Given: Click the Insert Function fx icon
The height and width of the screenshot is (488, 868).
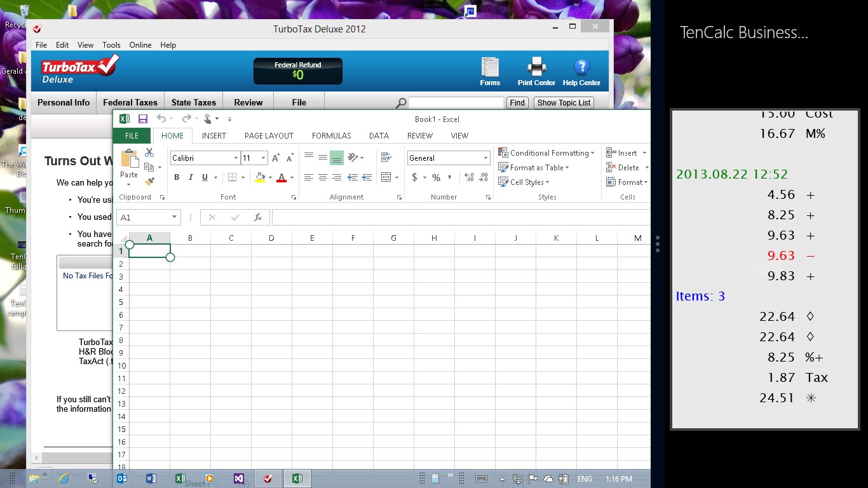Looking at the screenshot, I should point(257,217).
